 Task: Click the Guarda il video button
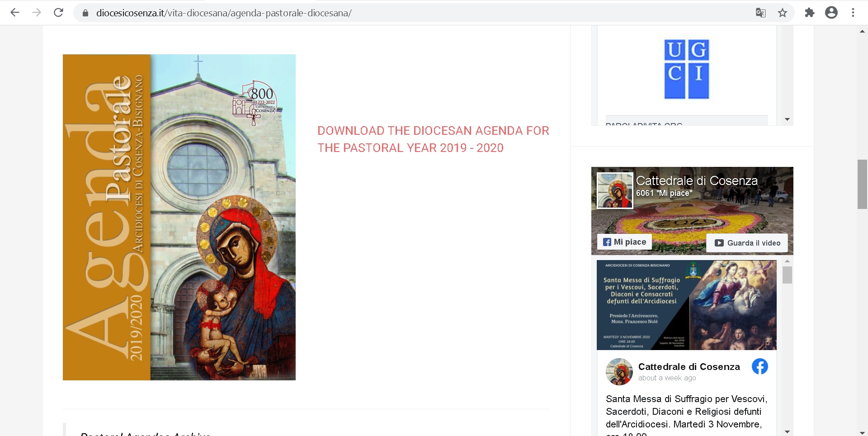pos(747,243)
